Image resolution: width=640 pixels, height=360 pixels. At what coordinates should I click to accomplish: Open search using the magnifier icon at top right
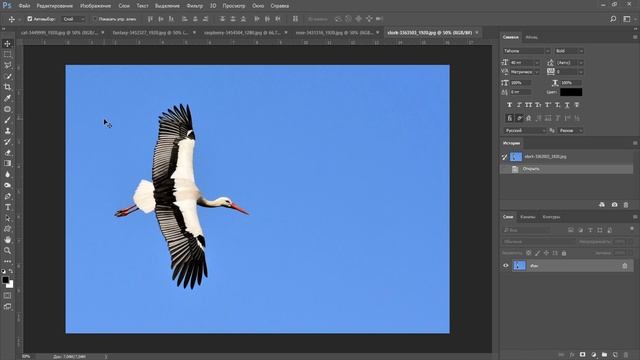point(613,19)
